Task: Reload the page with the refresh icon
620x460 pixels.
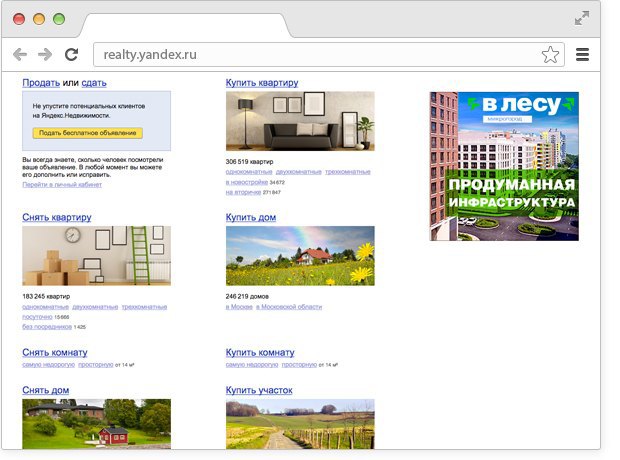Action: coord(71,55)
